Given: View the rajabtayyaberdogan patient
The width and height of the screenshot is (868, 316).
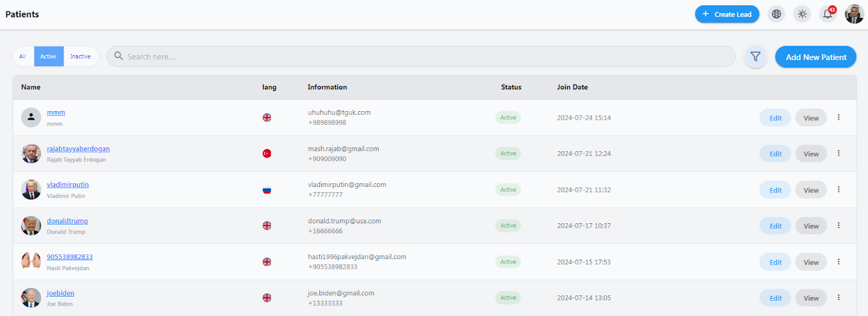Looking at the screenshot, I should (x=811, y=154).
